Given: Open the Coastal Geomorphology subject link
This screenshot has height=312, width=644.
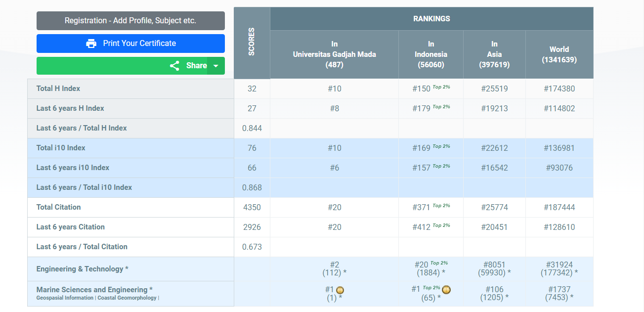Looking at the screenshot, I should [127, 298].
